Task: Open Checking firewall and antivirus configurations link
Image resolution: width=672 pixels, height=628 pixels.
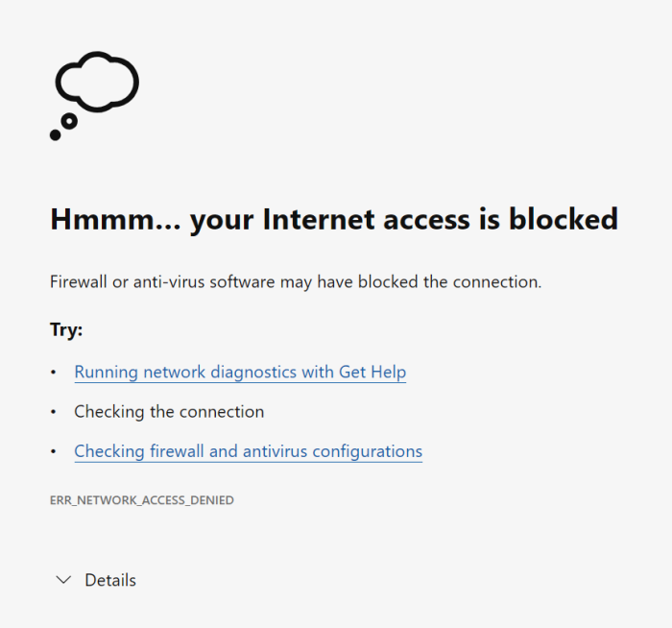Action: [248, 450]
